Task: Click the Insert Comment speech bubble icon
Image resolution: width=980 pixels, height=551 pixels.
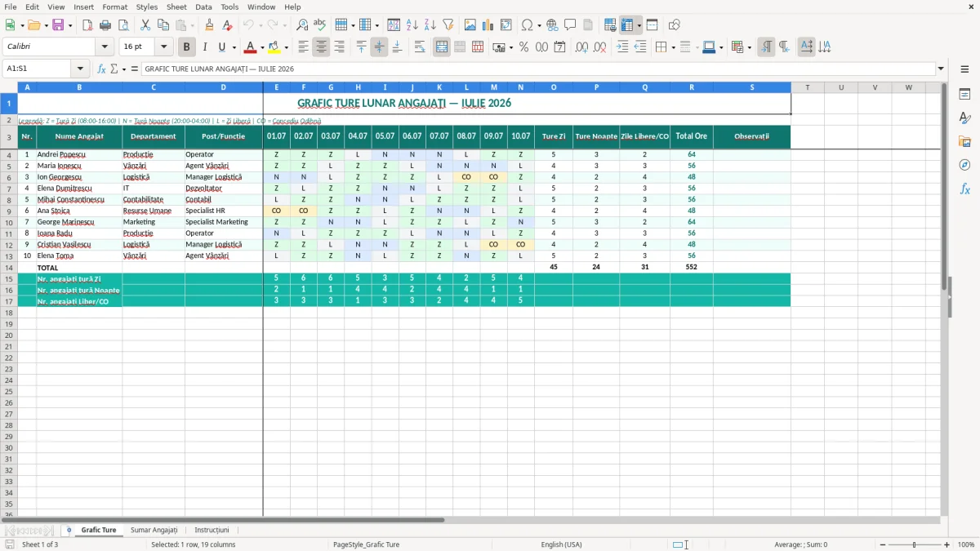Action: coord(570,25)
